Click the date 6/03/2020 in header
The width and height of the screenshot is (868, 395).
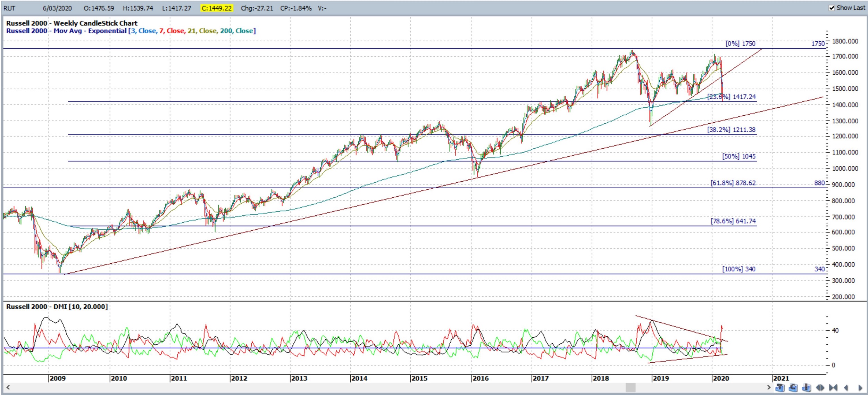[x=57, y=8]
